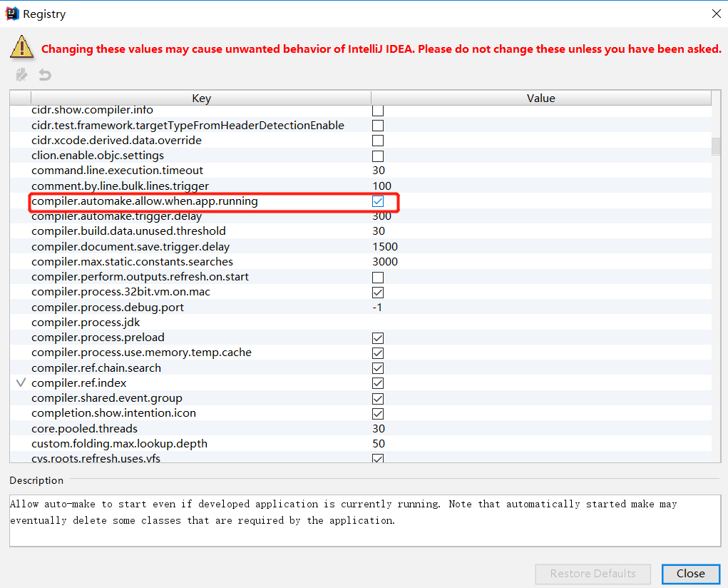
Task: Click value 1500 for document save delay
Action: tap(385, 246)
